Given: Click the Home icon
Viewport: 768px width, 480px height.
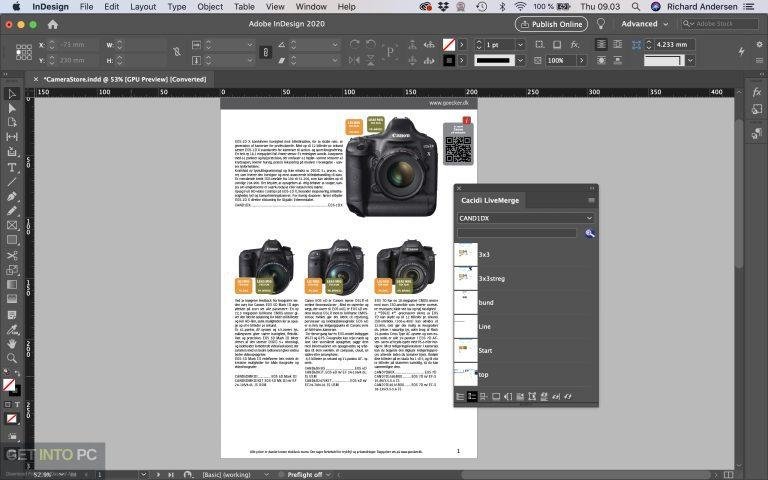Looking at the screenshot, I should pyautogui.click(x=53, y=24).
